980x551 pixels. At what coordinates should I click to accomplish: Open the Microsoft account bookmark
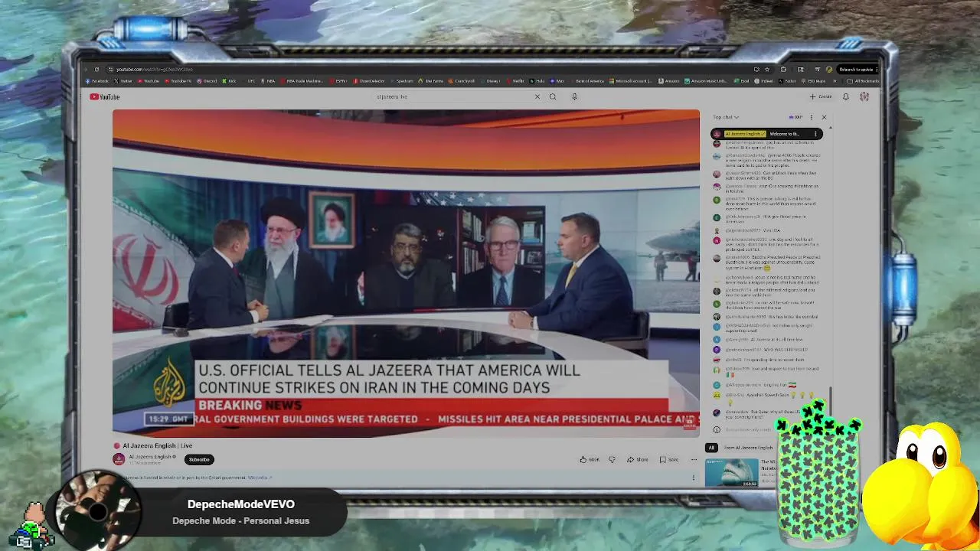point(631,81)
